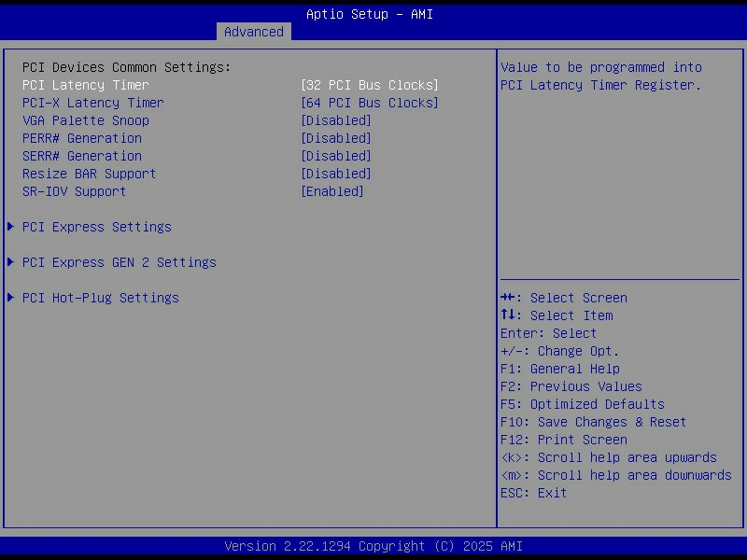
Task: Change the PERR# Generation Disabled value
Action: tap(336, 138)
